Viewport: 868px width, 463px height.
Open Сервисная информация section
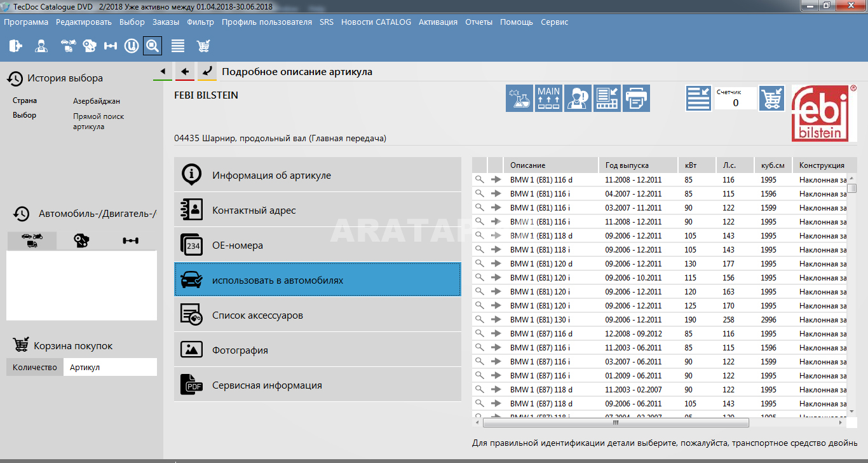318,385
